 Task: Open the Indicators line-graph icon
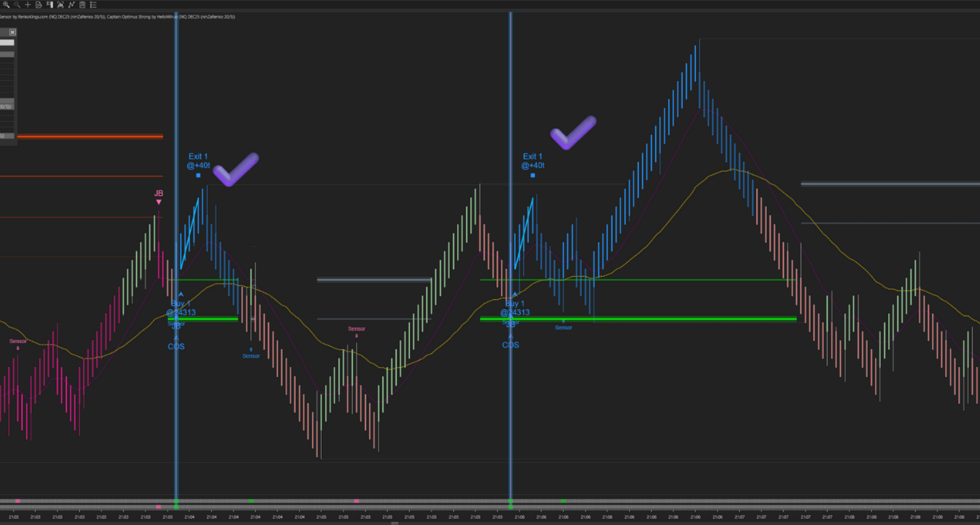click(71, 5)
